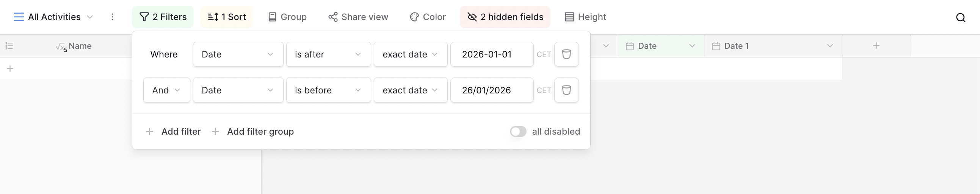Expand the 'is after' operator dropdown
This screenshot has width=980, height=194.
(x=328, y=54)
